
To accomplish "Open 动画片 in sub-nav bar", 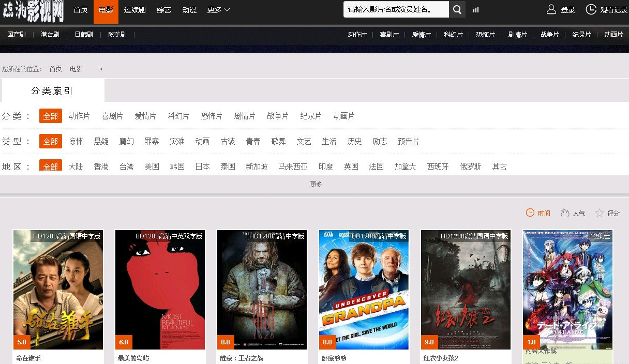I will pyautogui.click(x=613, y=35).
